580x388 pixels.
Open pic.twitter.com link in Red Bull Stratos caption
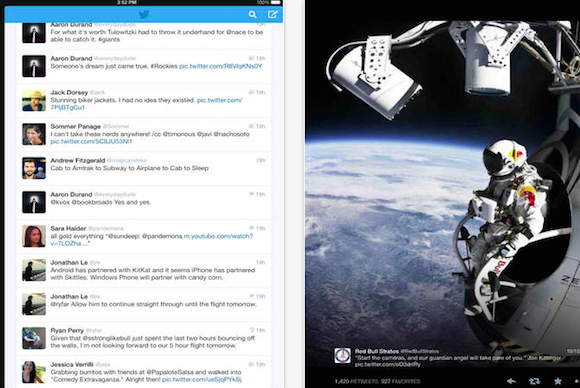(x=388, y=364)
